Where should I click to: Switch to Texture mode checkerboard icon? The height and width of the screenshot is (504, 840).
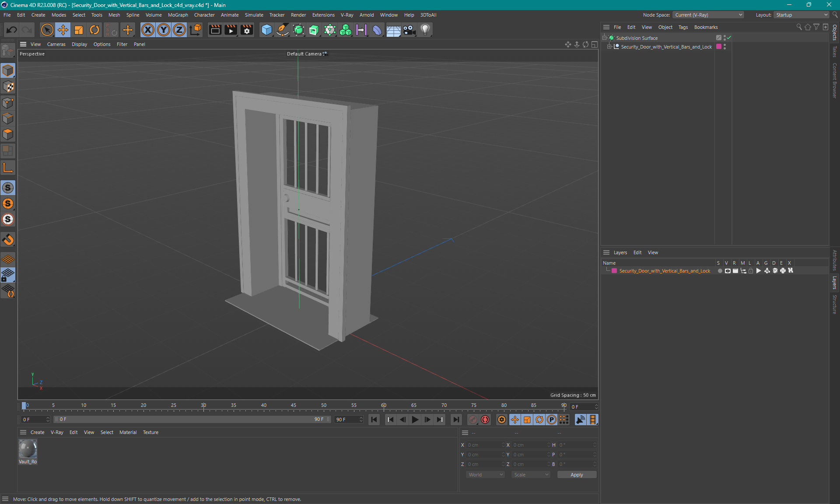[8, 87]
